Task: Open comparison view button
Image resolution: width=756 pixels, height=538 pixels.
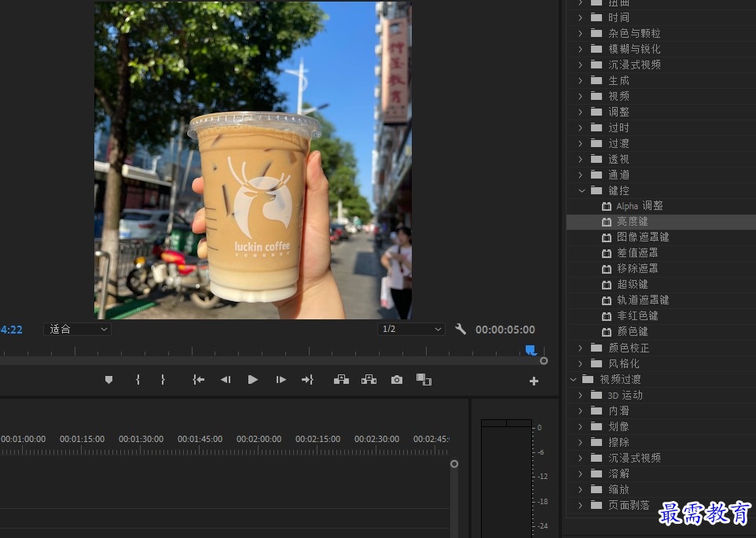Action: tap(424, 380)
